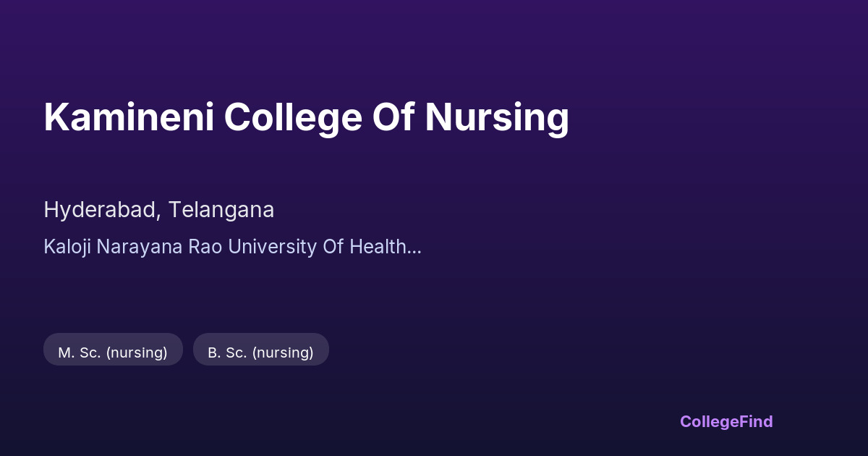Select the Hyderabad, Telangana location text

click(158, 210)
